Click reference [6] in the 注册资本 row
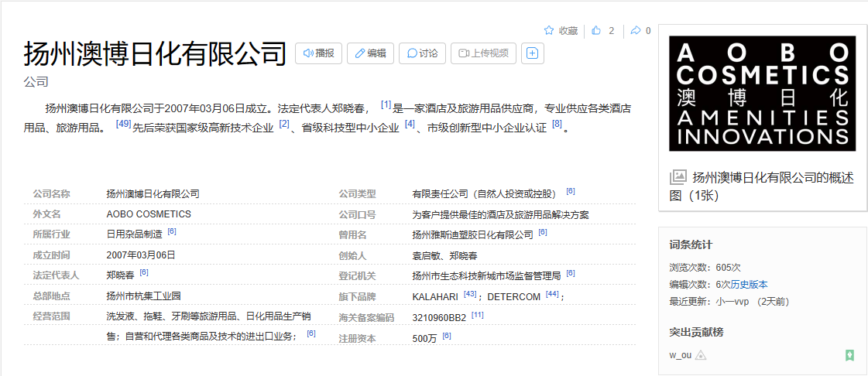 click(447, 335)
